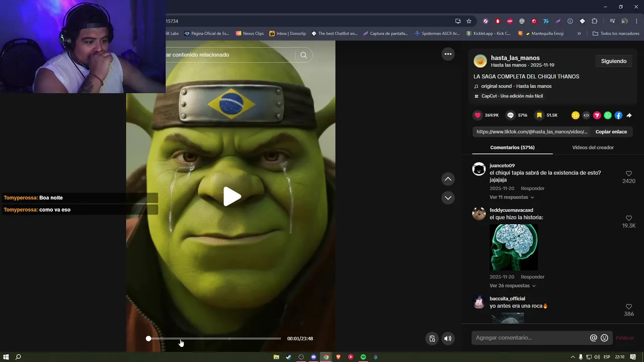Open feddycuernavacaxd profile username

511,210
